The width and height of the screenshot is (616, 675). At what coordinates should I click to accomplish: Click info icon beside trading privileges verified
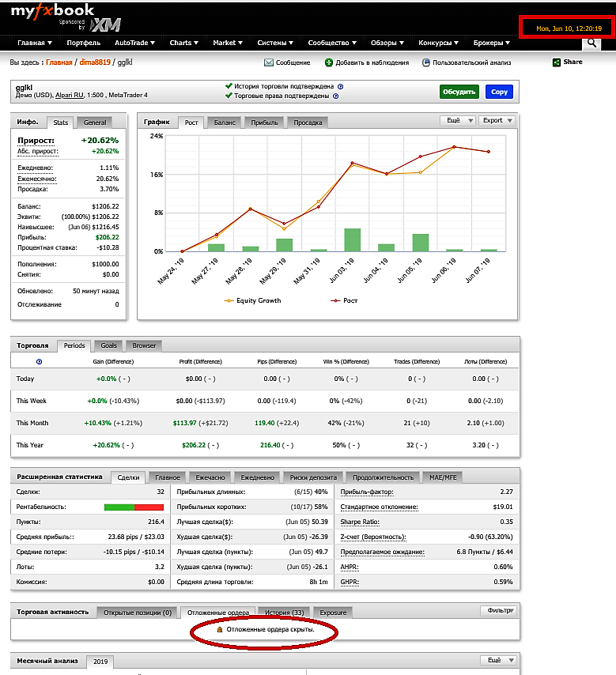pyautogui.click(x=335, y=96)
